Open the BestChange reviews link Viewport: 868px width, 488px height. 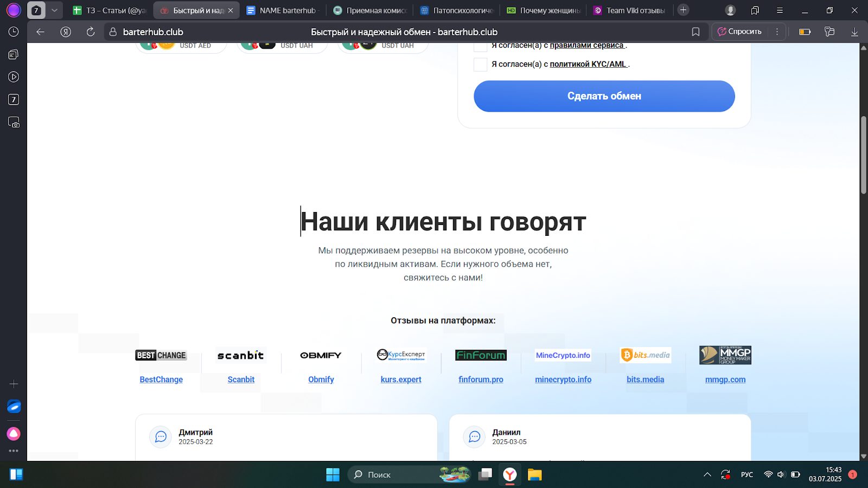pos(161,380)
